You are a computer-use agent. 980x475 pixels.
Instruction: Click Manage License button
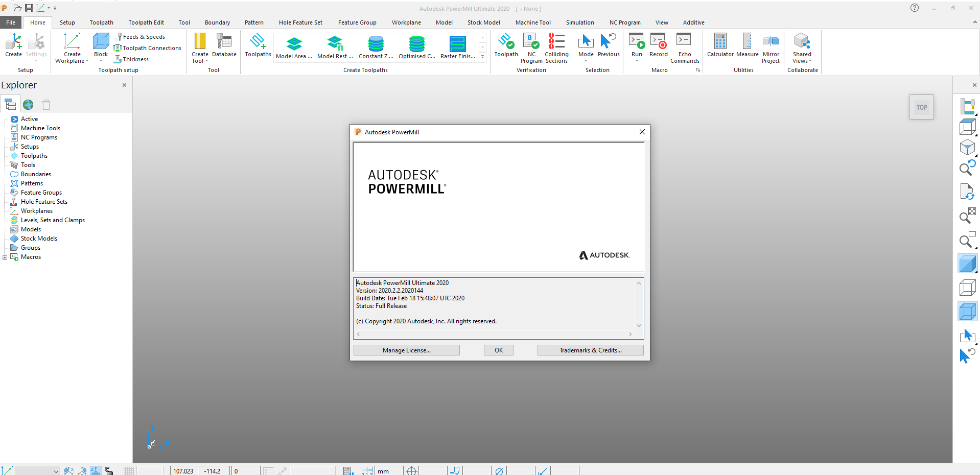[407, 350]
